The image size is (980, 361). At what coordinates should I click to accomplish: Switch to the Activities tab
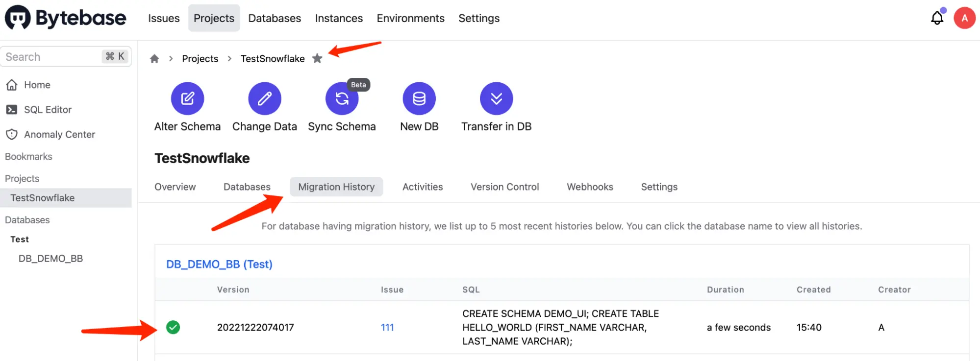click(x=423, y=187)
